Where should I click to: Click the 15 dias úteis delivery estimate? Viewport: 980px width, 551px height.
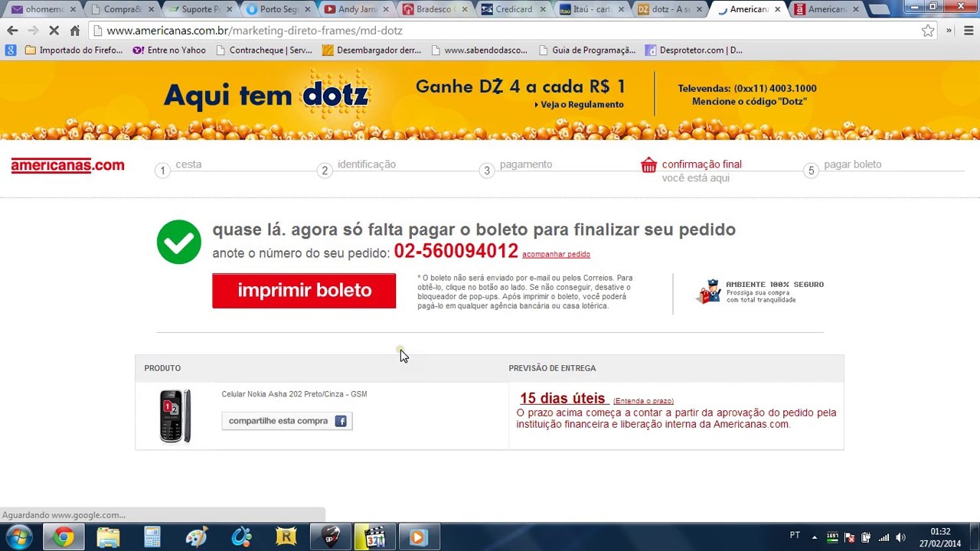(x=563, y=399)
